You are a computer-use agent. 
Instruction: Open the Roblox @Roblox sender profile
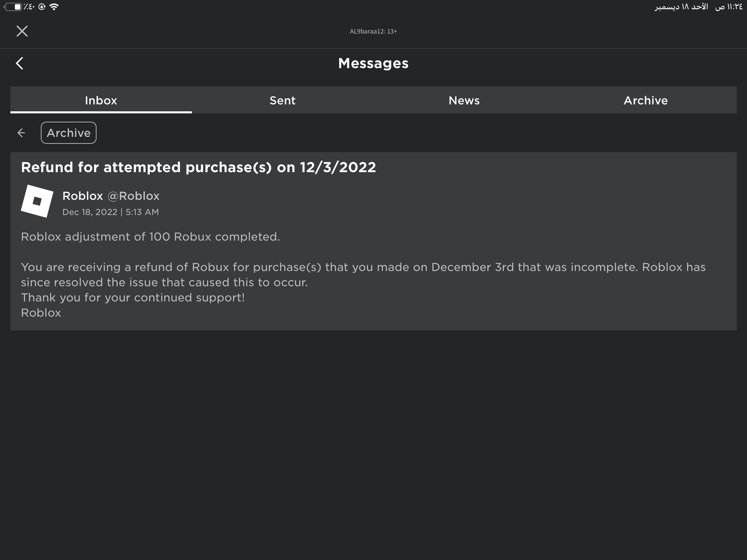tap(111, 196)
